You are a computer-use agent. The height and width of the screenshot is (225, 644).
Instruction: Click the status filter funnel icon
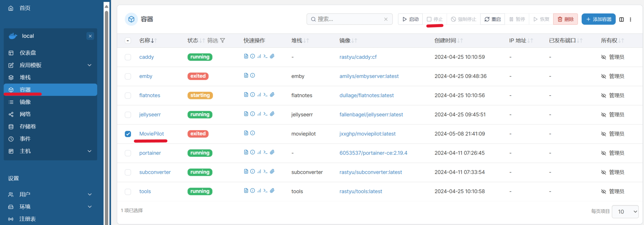point(223,40)
